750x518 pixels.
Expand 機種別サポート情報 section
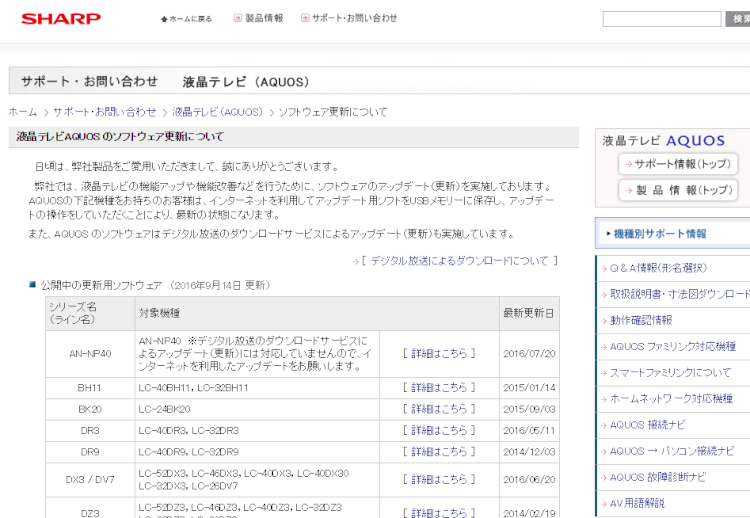coord(660,234)
